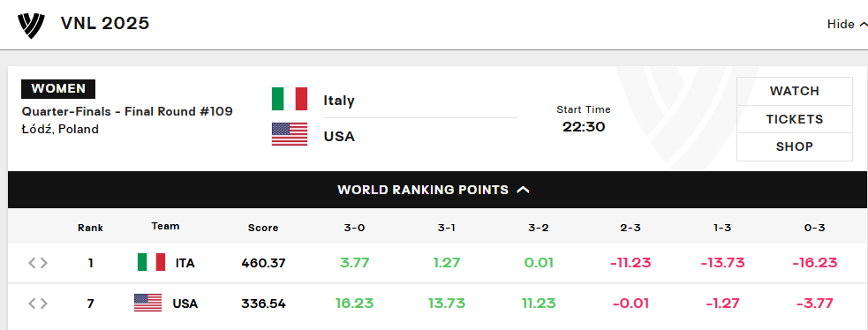Click the small Italy flag beside ITA
Viewport: 868px width, 330px height.
click(x=151, y=263)
